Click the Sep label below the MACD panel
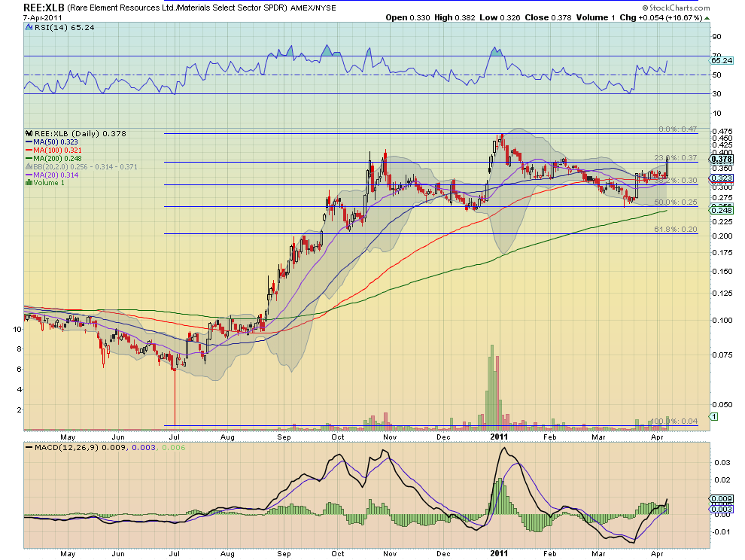745x560 pixels. pyautogui.click(x=284, y=554)
